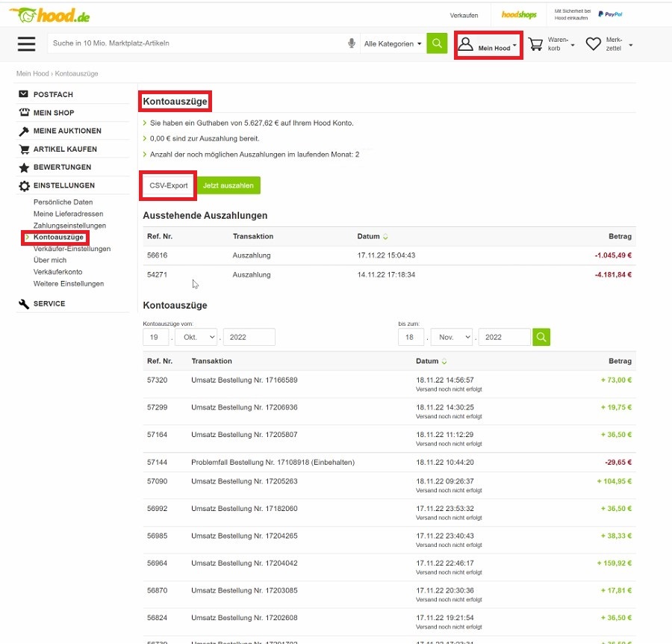Open the Alle Kategorien dropdown

point(393,44)
